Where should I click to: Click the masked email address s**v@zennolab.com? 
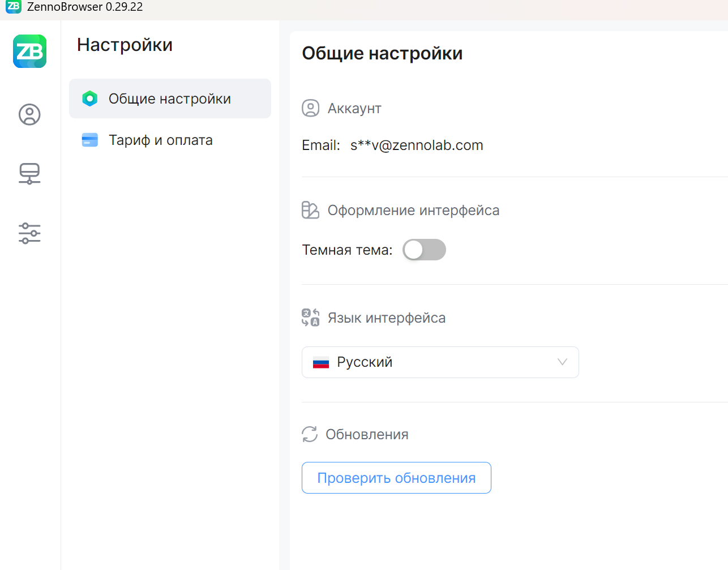point(417,145)
